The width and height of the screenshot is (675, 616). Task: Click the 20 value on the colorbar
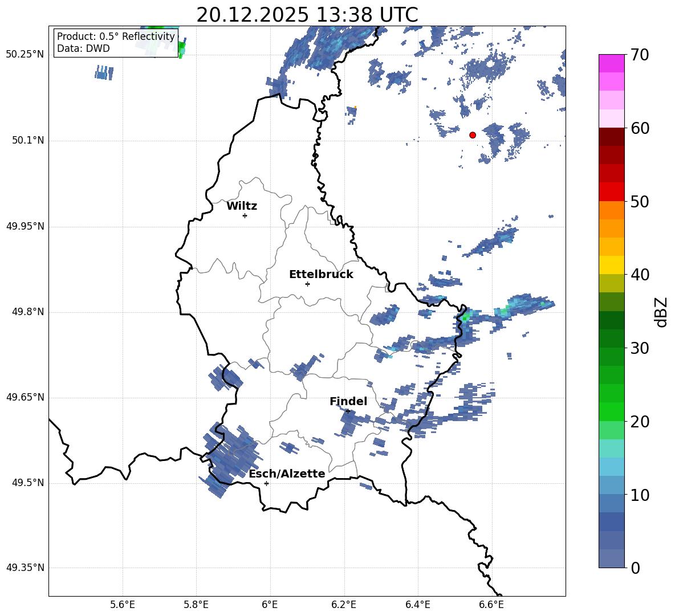coord(640,422)
